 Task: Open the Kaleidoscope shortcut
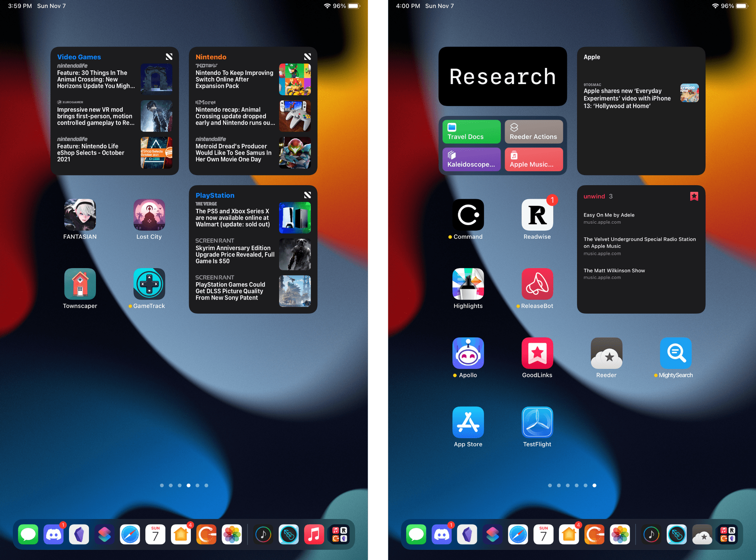(471, 159)
